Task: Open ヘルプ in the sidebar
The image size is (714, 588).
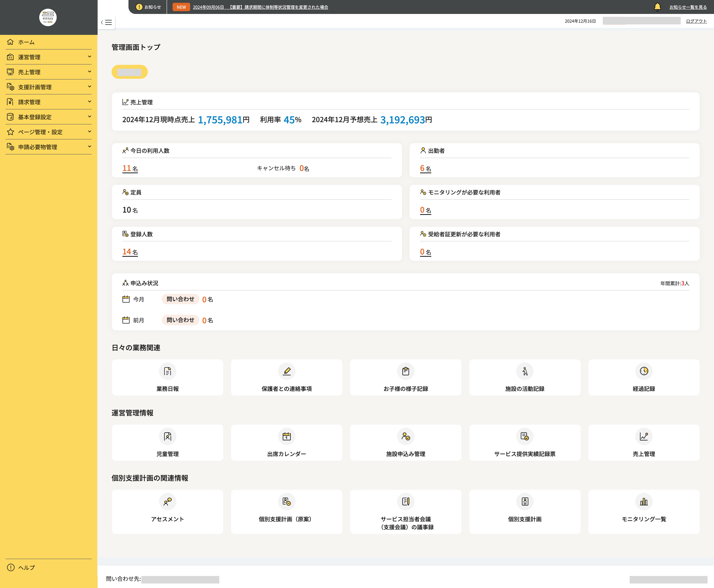Action: coord(26,568)
